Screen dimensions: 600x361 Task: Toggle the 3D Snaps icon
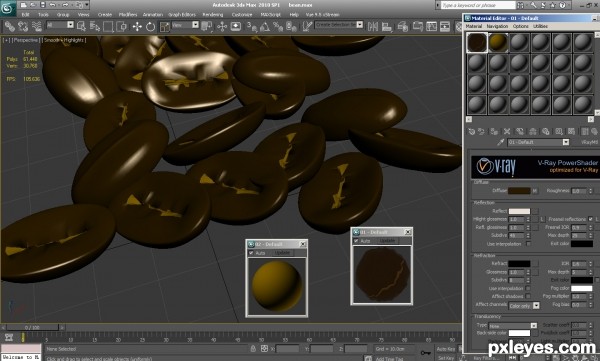click(252, 26)
